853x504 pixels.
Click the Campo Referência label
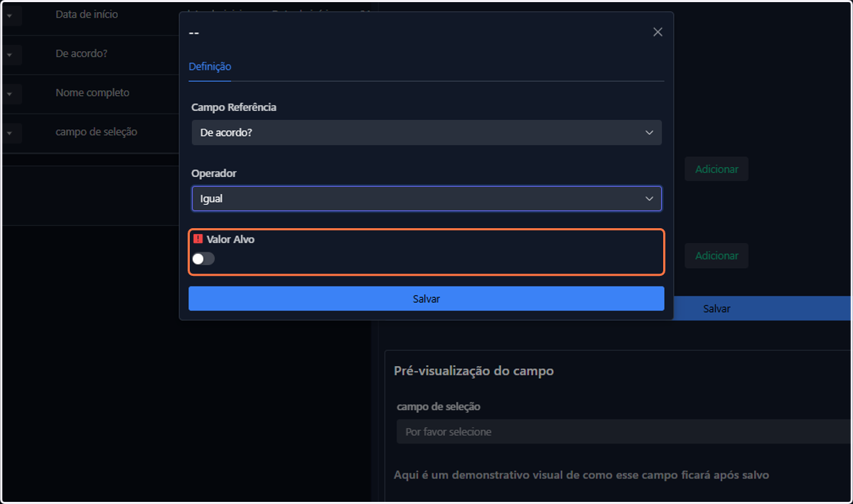[234, 107]
